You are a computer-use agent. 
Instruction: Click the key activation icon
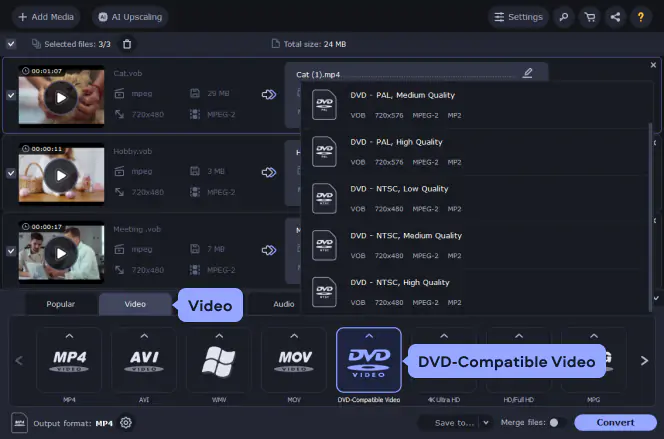564,17
